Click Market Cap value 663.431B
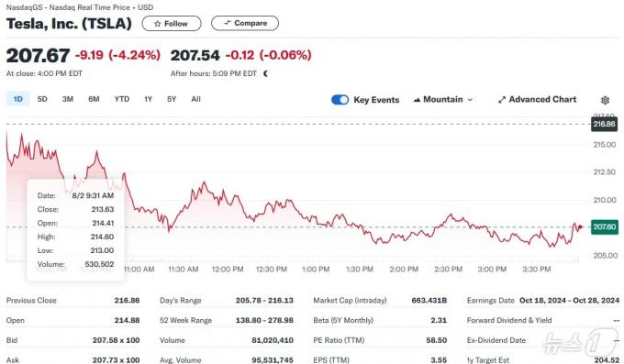Viewport: 624px width, 364px height. (x=429, y=301)
